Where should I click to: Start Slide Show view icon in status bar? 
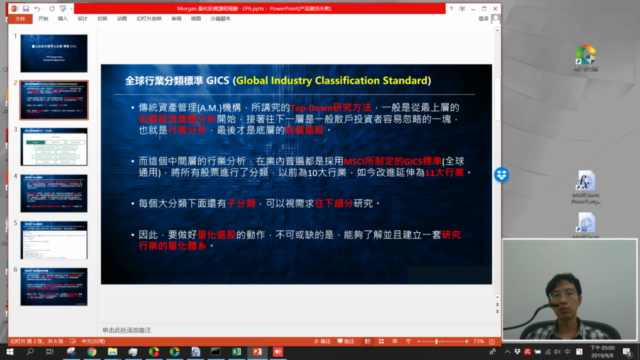click(408, 341)
